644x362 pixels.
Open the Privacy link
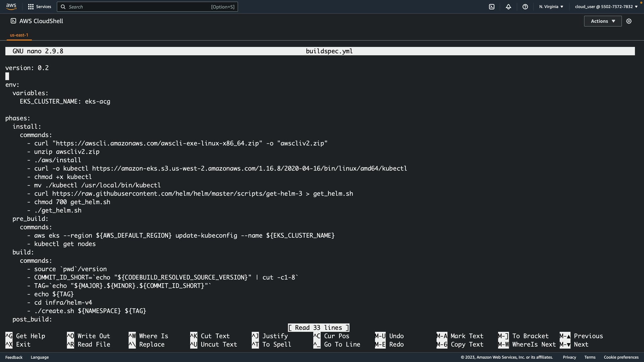point(569,357)
